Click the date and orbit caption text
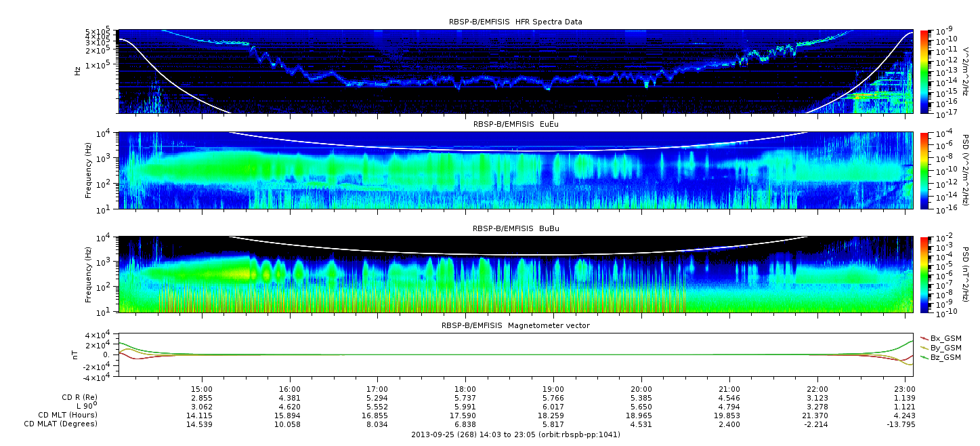This screenshot has height=446, width=980. 515,434
